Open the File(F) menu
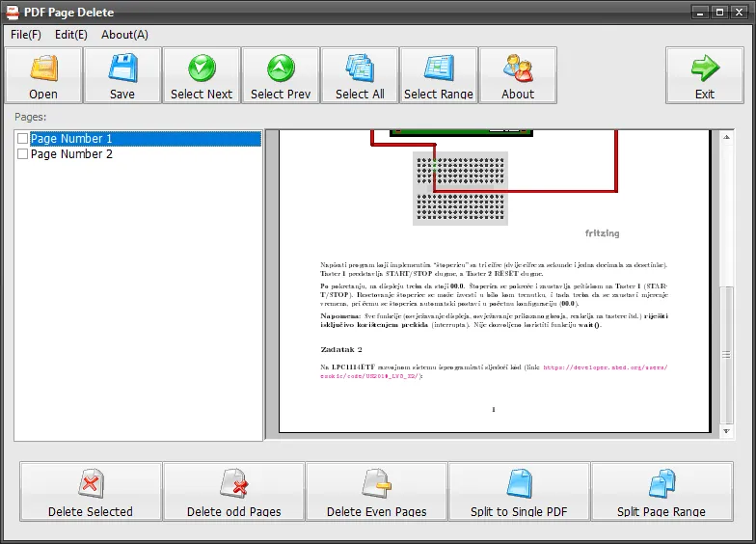The image size is (756, 544). click(x=26, y=35)
